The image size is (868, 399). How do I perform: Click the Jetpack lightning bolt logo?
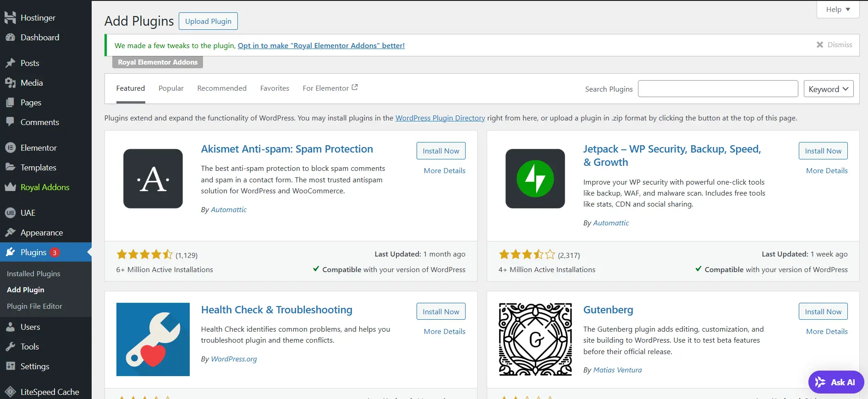click(535, 179)
